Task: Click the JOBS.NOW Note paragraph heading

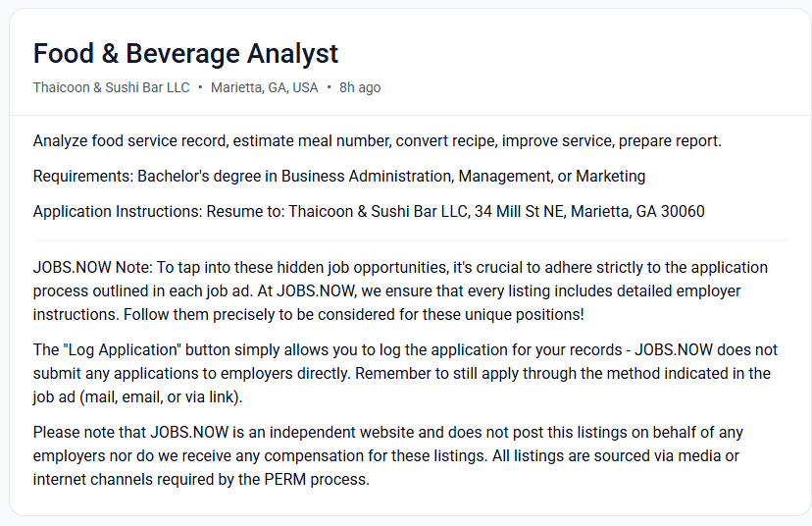Action: tap(93, 267)
